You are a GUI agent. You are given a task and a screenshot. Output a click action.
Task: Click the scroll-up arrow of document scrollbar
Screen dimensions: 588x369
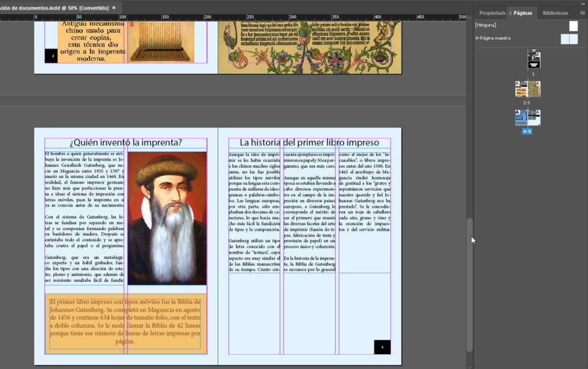tap(470, 17)
